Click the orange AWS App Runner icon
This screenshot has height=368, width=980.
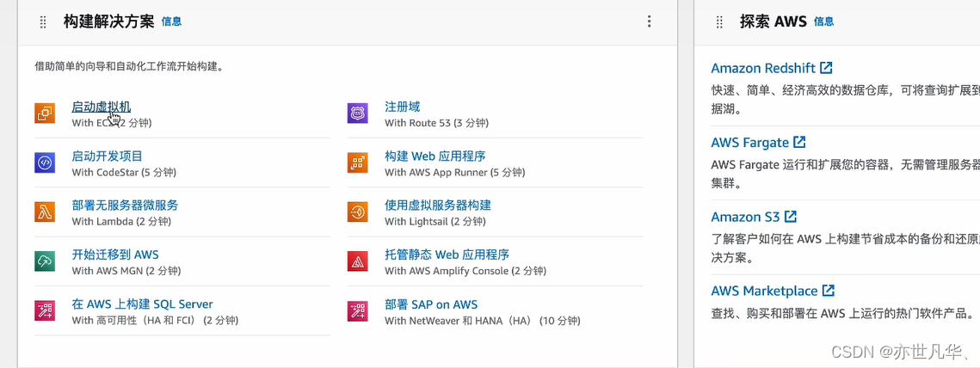(x=358, y=163)
